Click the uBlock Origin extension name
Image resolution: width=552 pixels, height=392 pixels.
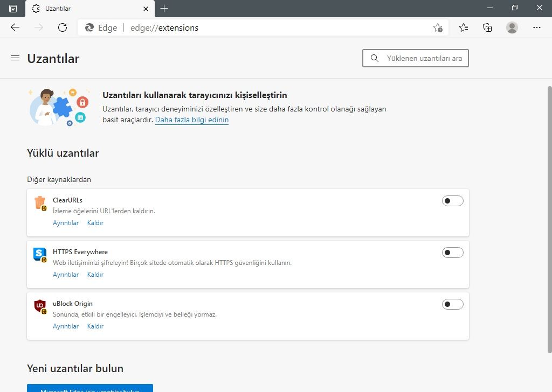[x=73, y=303]
